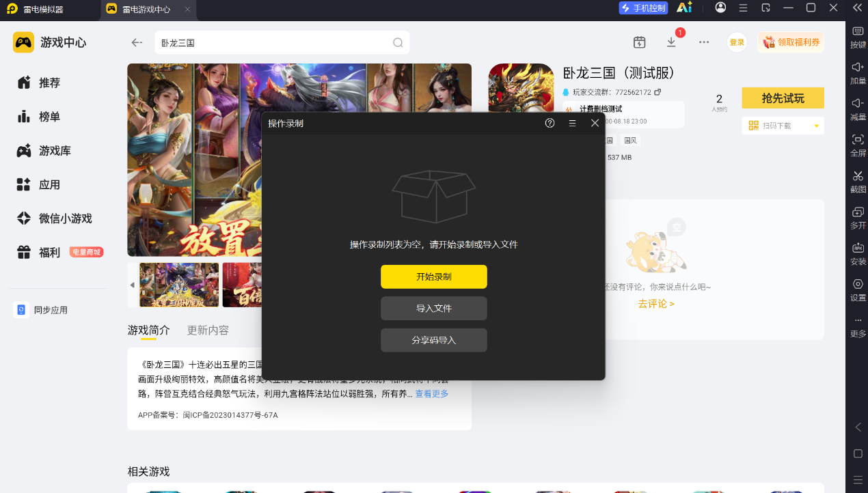Close the 操作录制 dialog

595,123
